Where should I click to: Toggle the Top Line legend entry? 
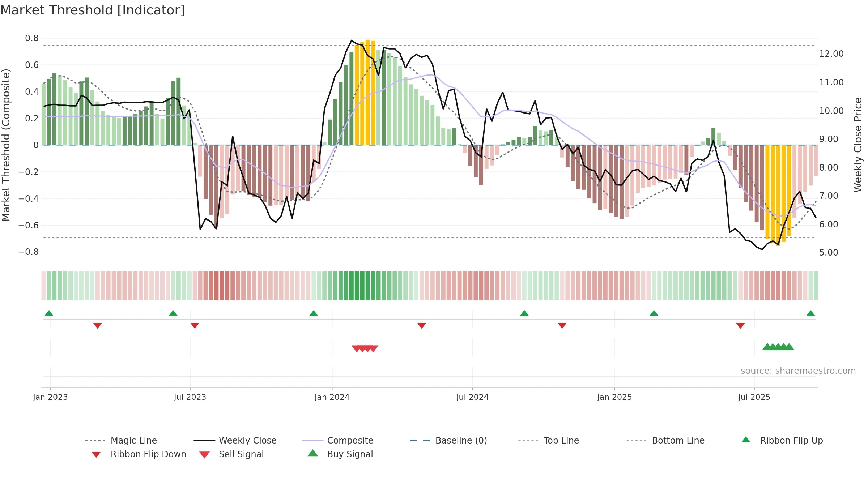[x=549, y=440]
